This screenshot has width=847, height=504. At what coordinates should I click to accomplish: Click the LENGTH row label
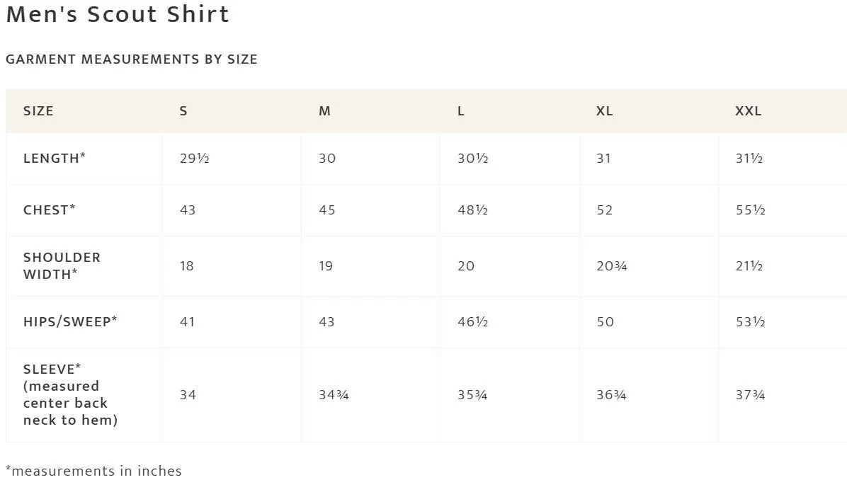(x=55, y=159)
